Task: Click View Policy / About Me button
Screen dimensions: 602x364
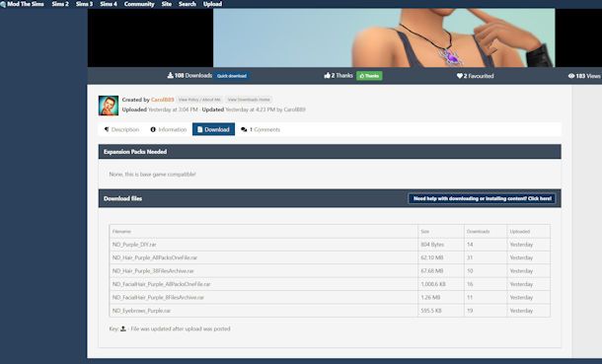Action: (199, 100)
